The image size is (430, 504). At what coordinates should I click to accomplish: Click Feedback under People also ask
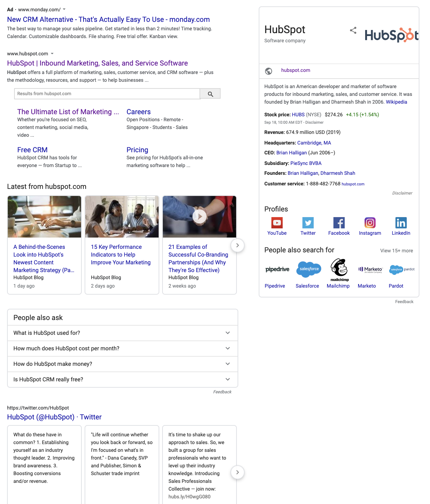point(222,392)
